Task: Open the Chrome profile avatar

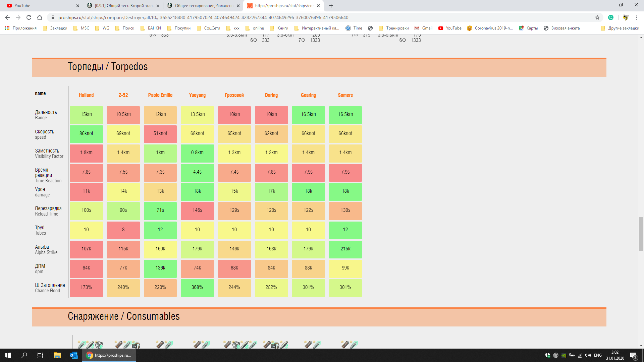Action: [626, 17]
